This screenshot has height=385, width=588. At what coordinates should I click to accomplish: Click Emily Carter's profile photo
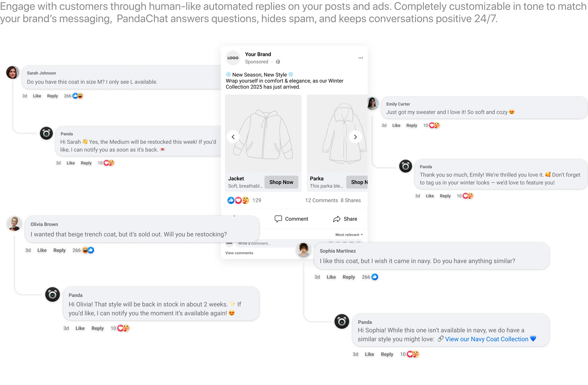[x=372, y=104]
